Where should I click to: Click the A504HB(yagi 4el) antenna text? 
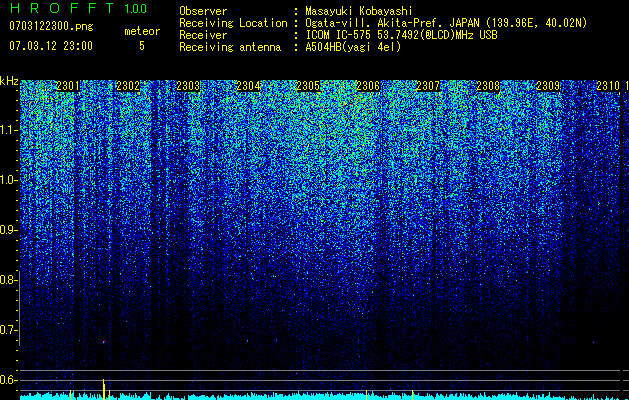click(x=353, y=47)
